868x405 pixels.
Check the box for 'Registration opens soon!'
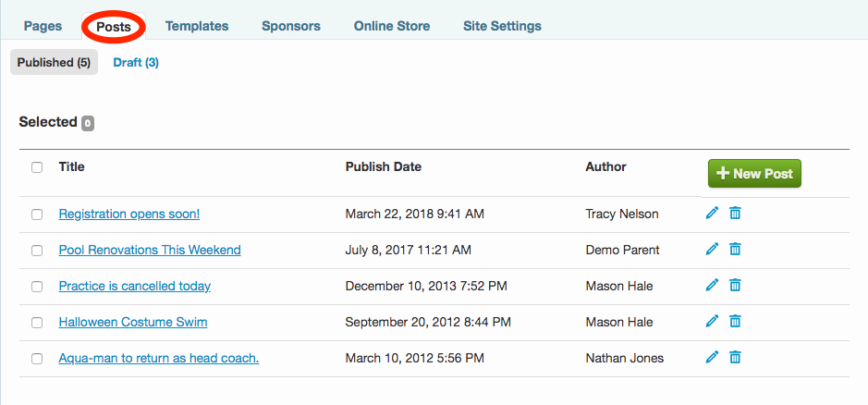click(37, 215)
